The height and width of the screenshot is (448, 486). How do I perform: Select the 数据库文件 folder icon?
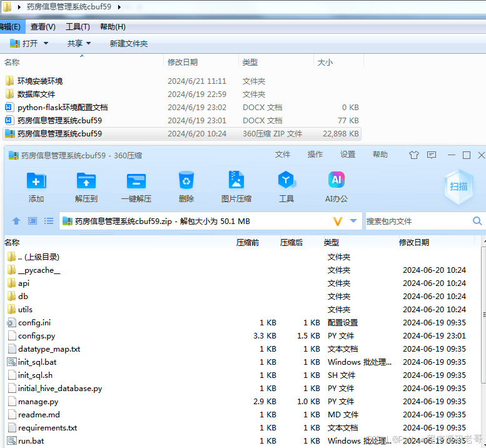[x=9, y=94]
